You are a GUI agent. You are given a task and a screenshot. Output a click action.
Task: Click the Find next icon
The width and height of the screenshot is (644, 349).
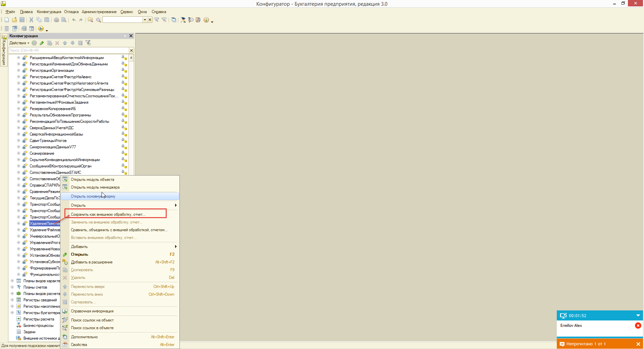click(x=157, y=20)
